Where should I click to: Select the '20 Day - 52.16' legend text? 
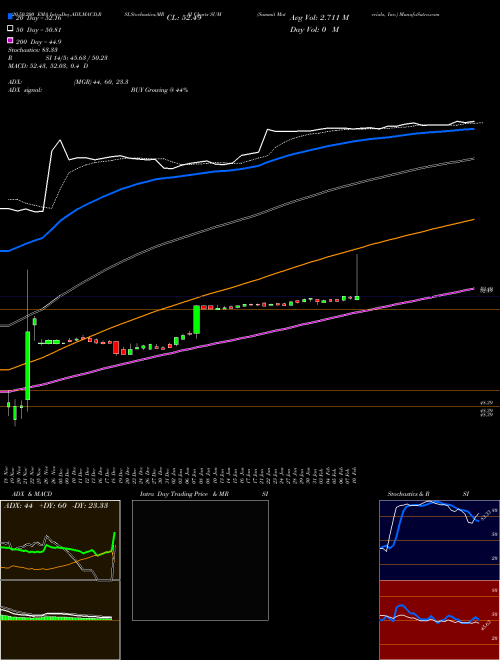coord(39,18)
